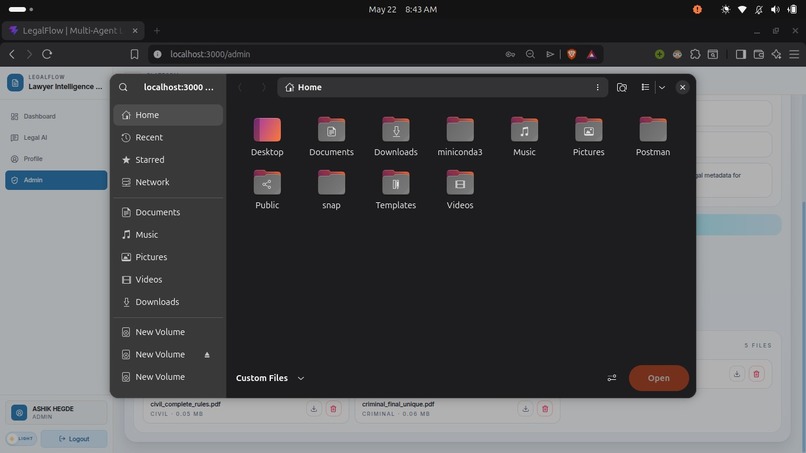Open Profile in LegalFlow sidebar
806x453 pixels.
click(56, 159)
